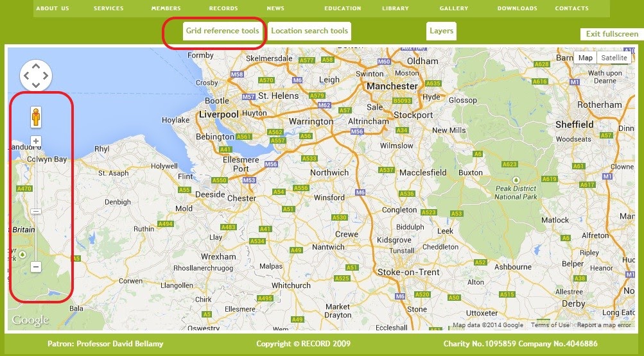644x356 pixels.
Task: Click the pan up arrow on map control
Action: (36, 66)
